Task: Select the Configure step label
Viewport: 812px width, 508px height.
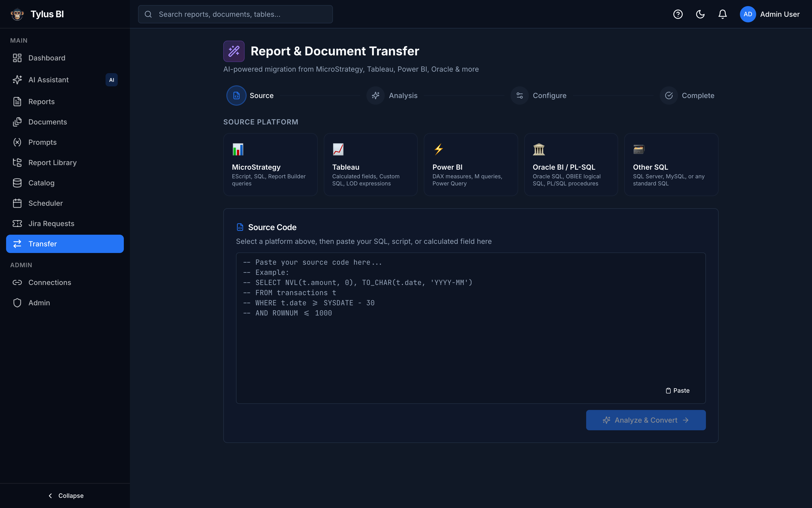Action: [x=549, y=96]
